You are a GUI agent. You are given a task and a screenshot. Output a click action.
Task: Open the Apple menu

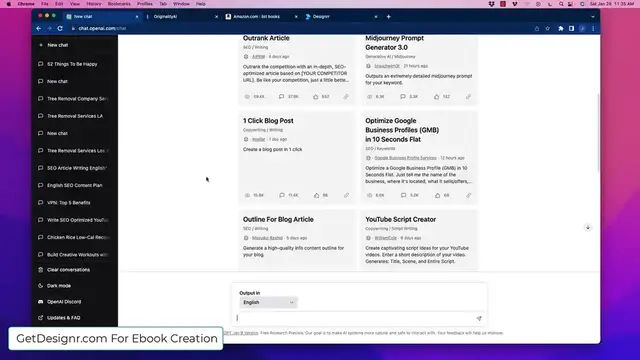(x=9, y=4)
